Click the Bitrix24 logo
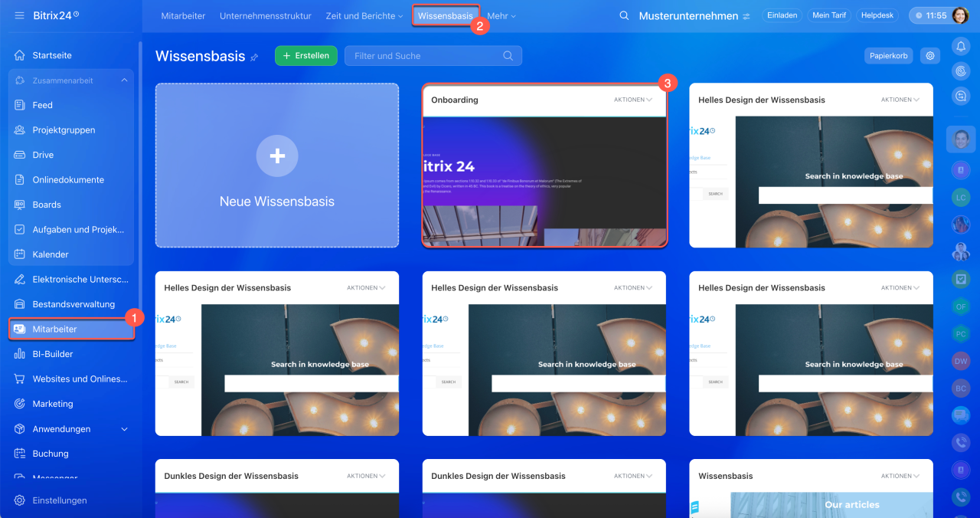Screen dimensions: 980x518 click(56, 15)
